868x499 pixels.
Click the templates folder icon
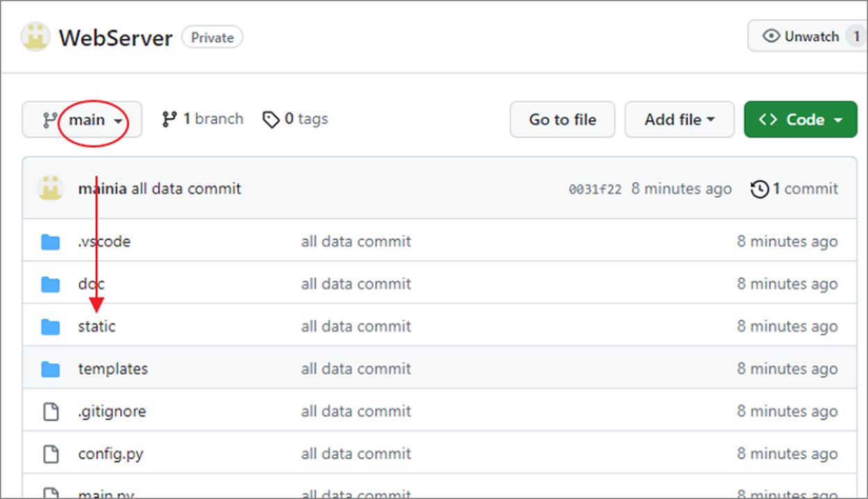[x=50, y=369]
